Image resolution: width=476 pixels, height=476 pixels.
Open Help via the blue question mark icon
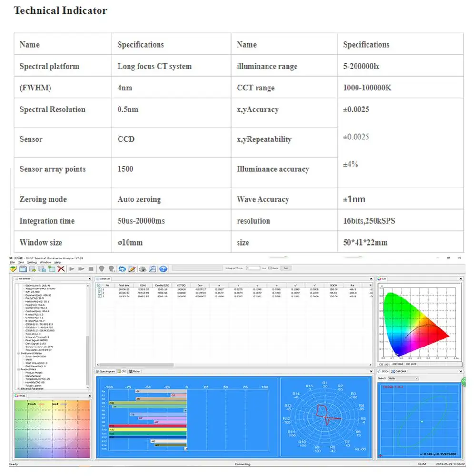pyautogui.click(x=162, y=268)
